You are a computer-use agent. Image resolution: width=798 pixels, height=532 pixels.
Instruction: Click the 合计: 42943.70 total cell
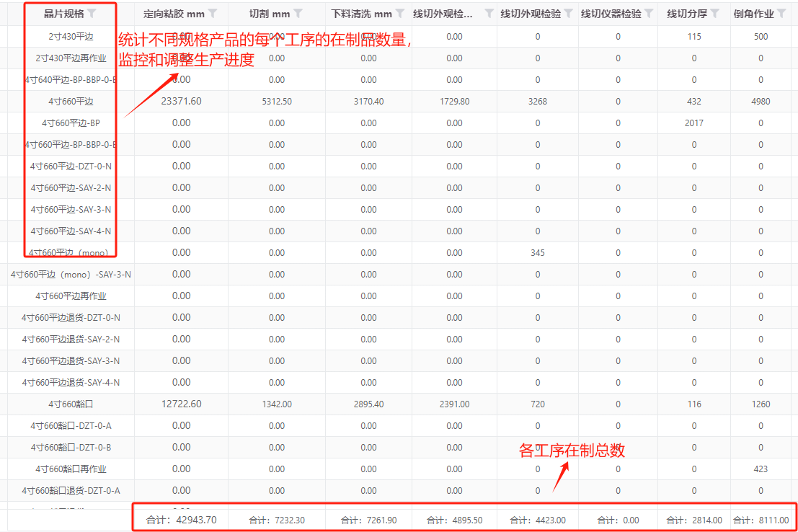point(181,519)
